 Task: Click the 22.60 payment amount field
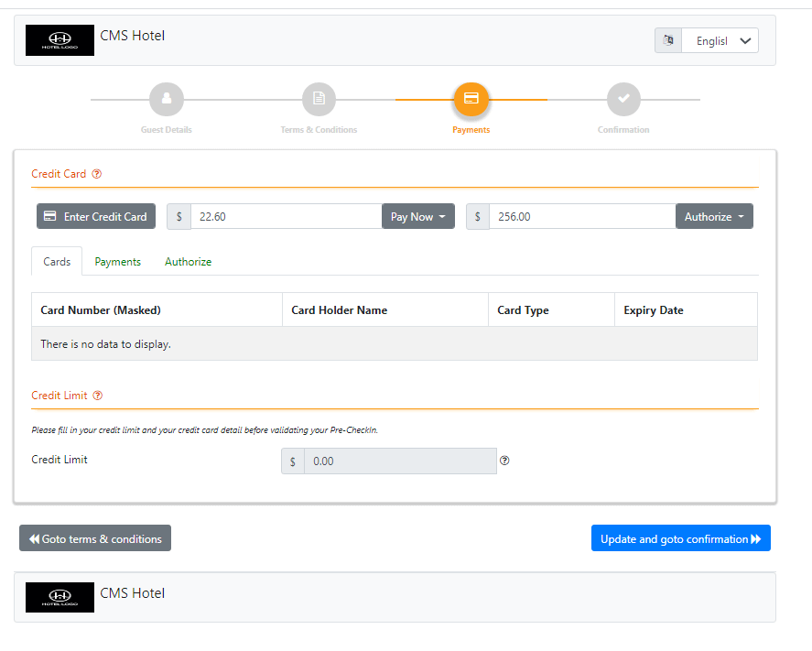286,217
